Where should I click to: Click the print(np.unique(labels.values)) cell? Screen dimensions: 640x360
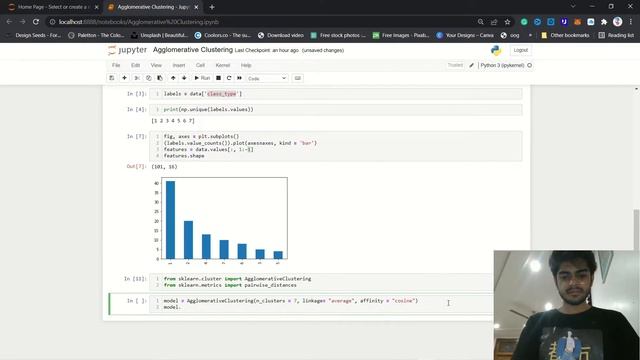click(336, 109)
